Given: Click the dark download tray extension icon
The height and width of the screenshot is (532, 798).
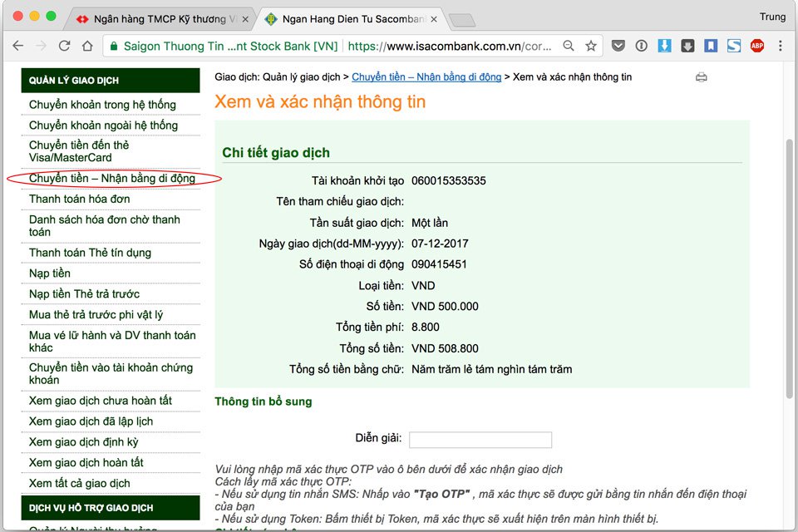Looking at the screenshot, I should click(x=687, y=46).
